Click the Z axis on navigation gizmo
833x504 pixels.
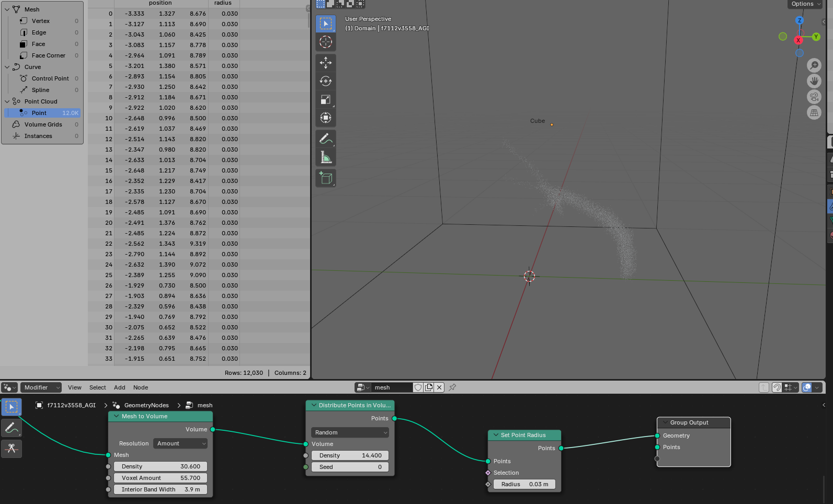(799, 20)
